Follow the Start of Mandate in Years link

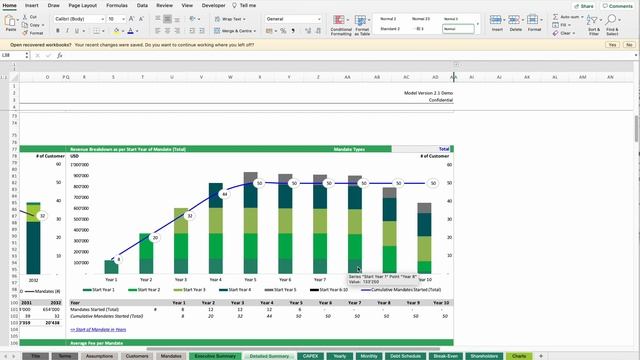point(98,329)
